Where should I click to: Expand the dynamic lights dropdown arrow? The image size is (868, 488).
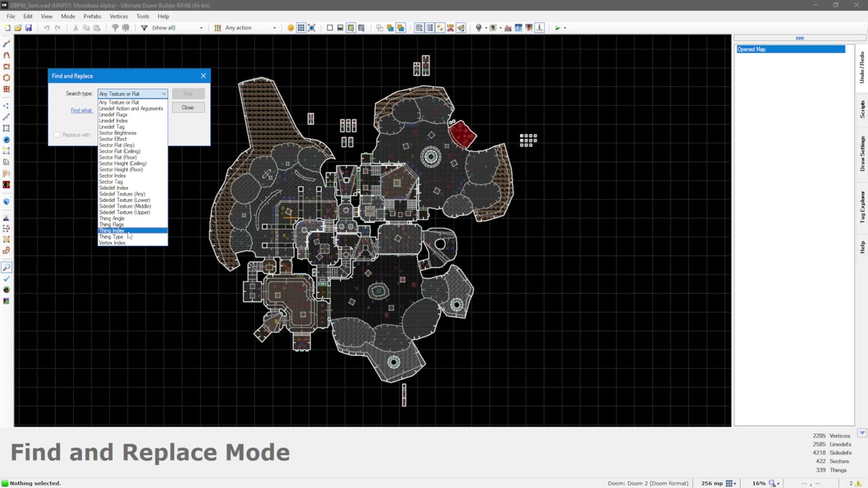pyautogui.click(x=486, y=28)
